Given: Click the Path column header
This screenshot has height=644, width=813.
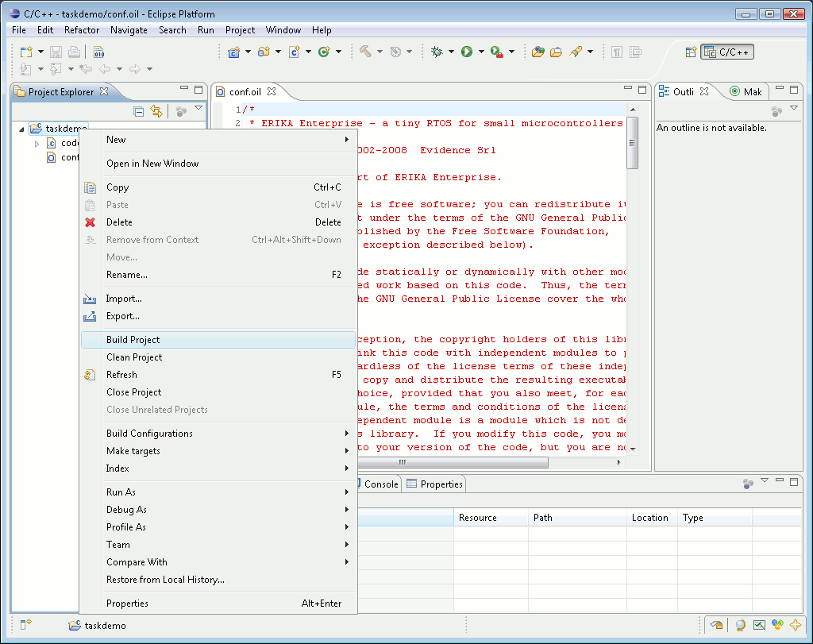Looking at the screenshot, I should pos(578,518).
